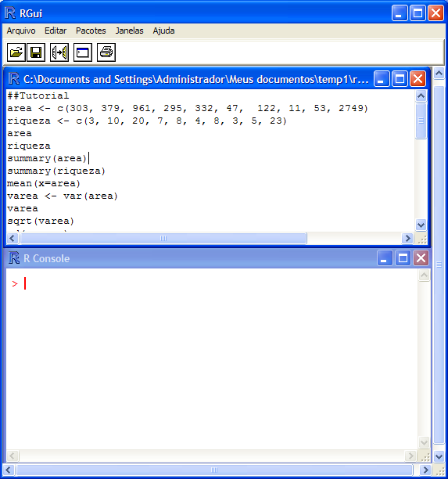448x479 pixels.
Task: Open the Pacotes menu
Action: point(91,31)
